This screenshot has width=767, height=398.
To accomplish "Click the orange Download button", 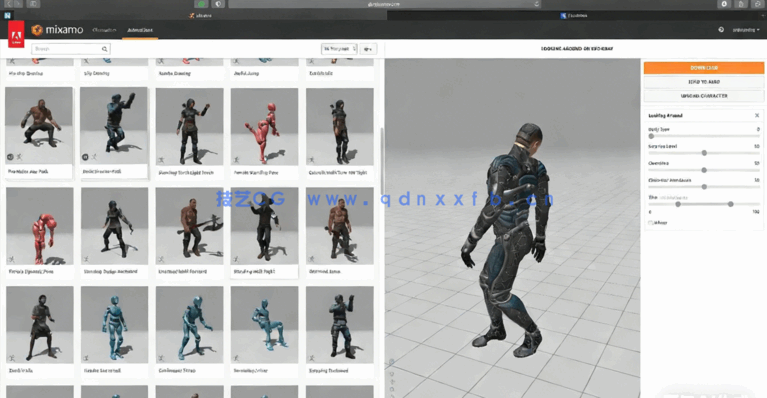I will 704,68.
